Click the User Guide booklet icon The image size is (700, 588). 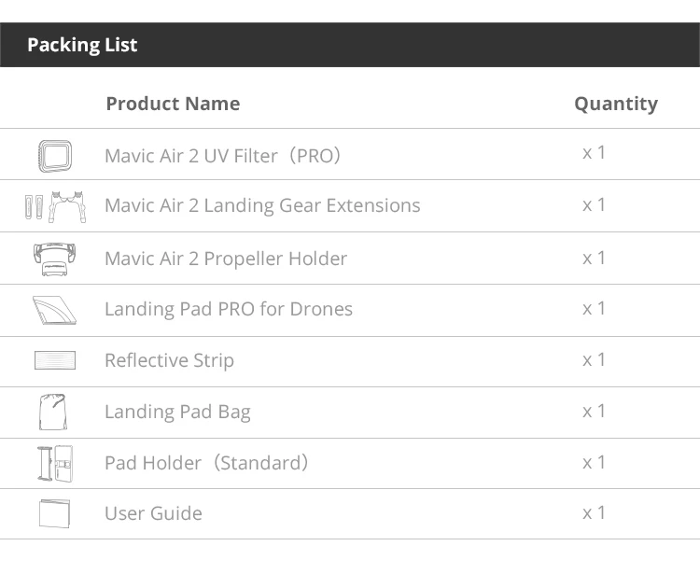click(54, 513)
